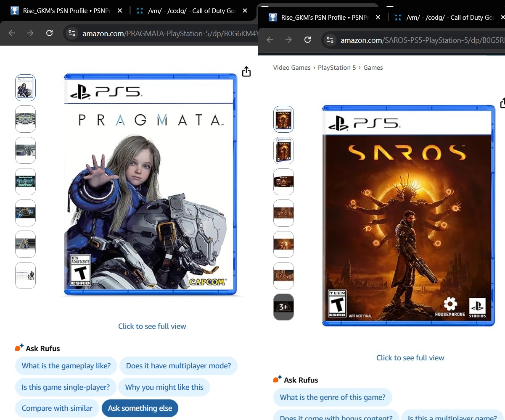The image size is (505, 420).
Task: Click 'Ask something else' button
Action: [140, 408]
